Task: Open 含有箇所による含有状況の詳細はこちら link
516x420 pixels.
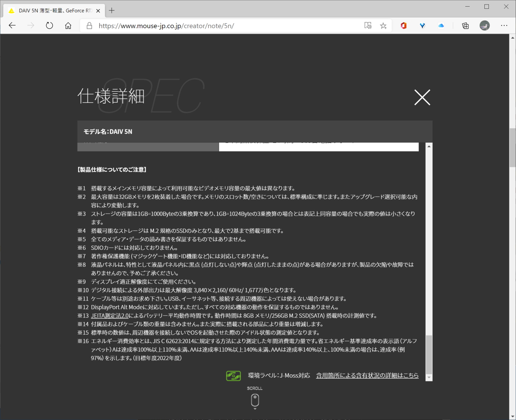Action: (367, 376)
